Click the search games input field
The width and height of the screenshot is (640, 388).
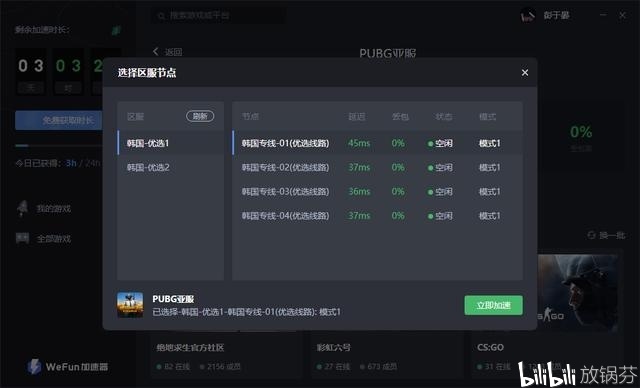point(218,16)
